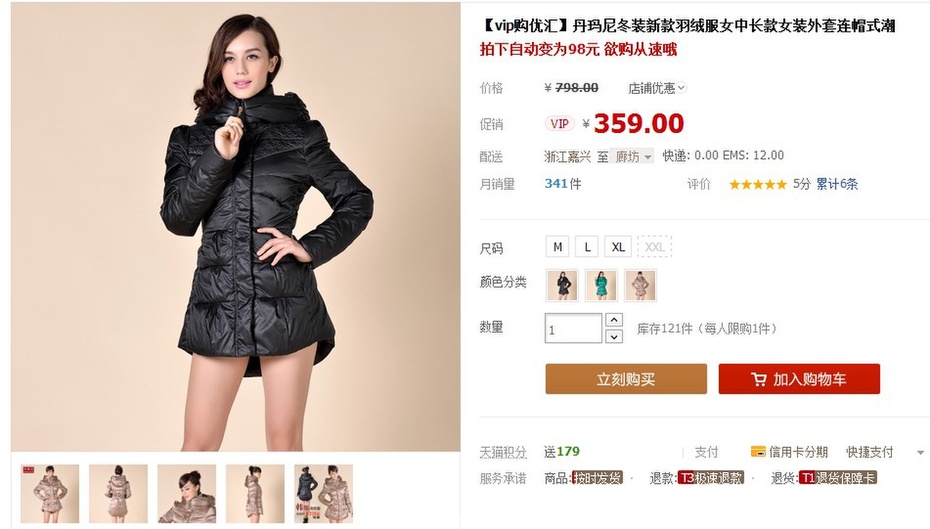Click the 按时发货 service badge

point(597,478)
